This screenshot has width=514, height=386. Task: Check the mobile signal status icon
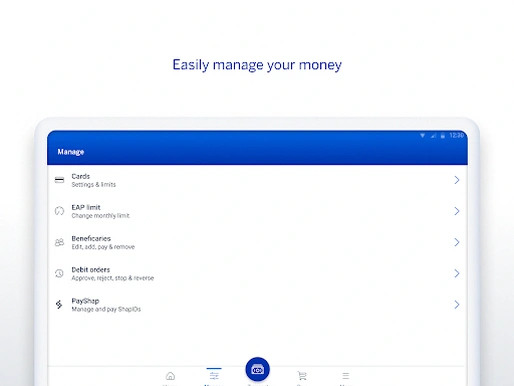coord(433,135)
